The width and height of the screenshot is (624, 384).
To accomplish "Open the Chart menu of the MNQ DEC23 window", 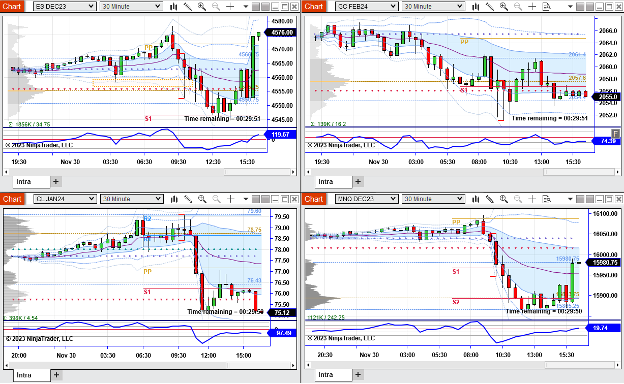I will pos(314,199).
